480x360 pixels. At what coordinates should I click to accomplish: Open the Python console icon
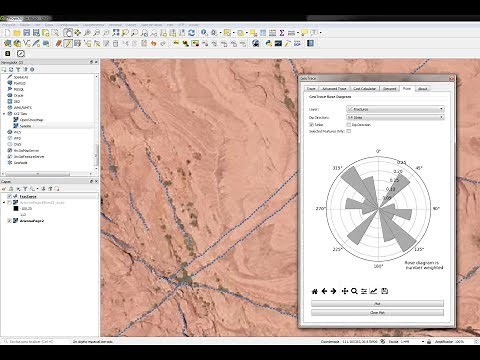268,43
